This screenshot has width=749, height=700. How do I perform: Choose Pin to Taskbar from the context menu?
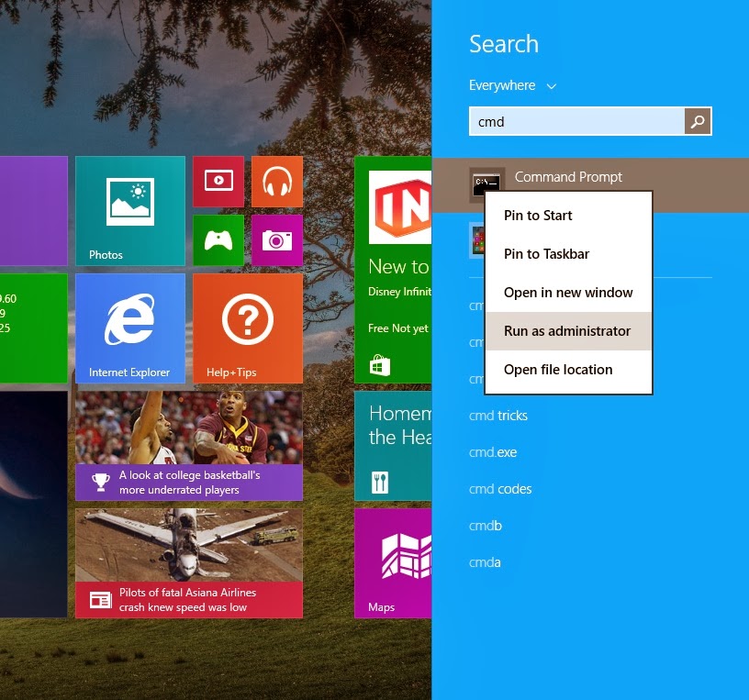click(x=568, y=254)
